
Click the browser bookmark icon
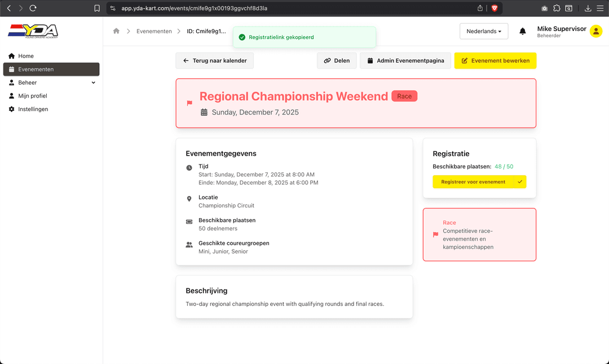coord(97,8)
